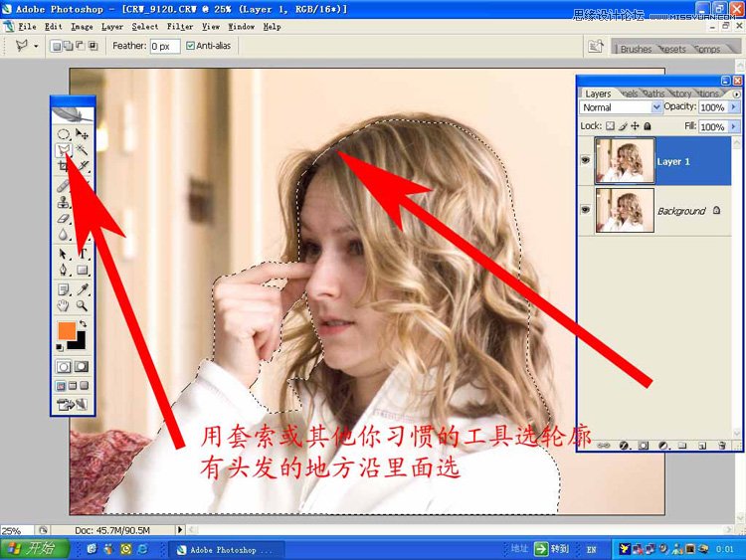Select the Crop tool
Image resolution: width=746 pixels, height=560 pixels.
pyautogui.click(x=63, y=166)
